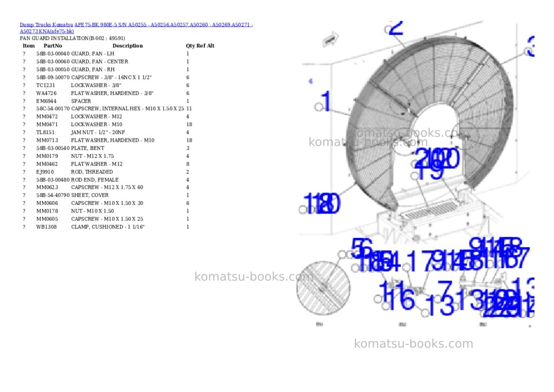Image resolution: width=554 pixels, height=392 pixels.
Task: Select part number MM0472
Action: click(47, 117)
